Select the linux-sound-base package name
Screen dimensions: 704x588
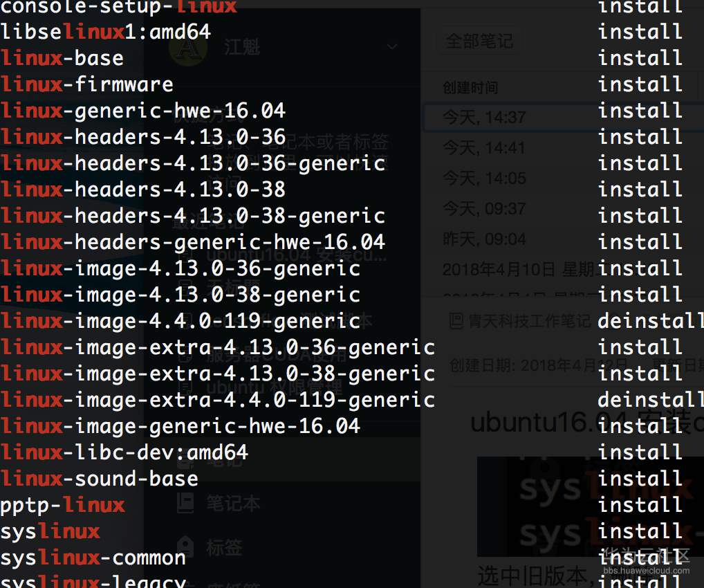click(99, 479)
